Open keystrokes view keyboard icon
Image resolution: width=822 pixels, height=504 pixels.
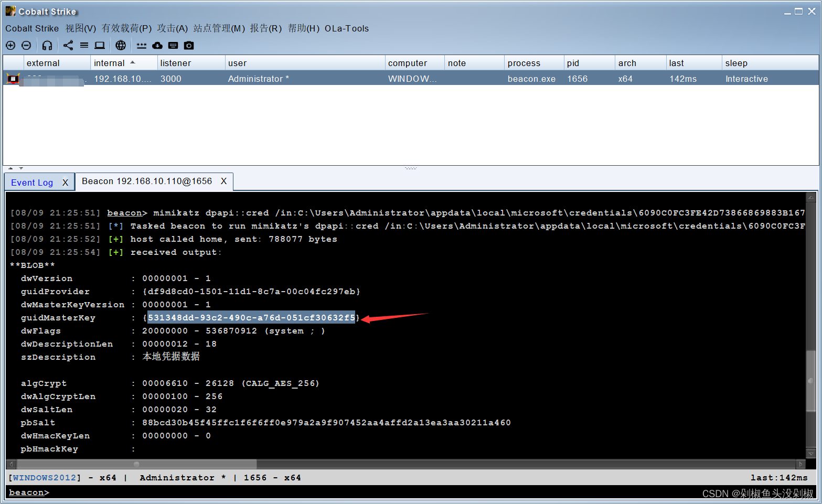(173, 46)
